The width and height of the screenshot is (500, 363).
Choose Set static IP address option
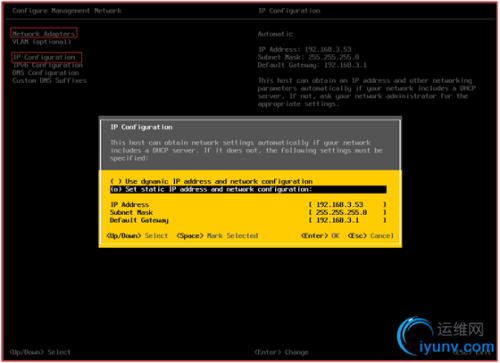click(248, 189)
